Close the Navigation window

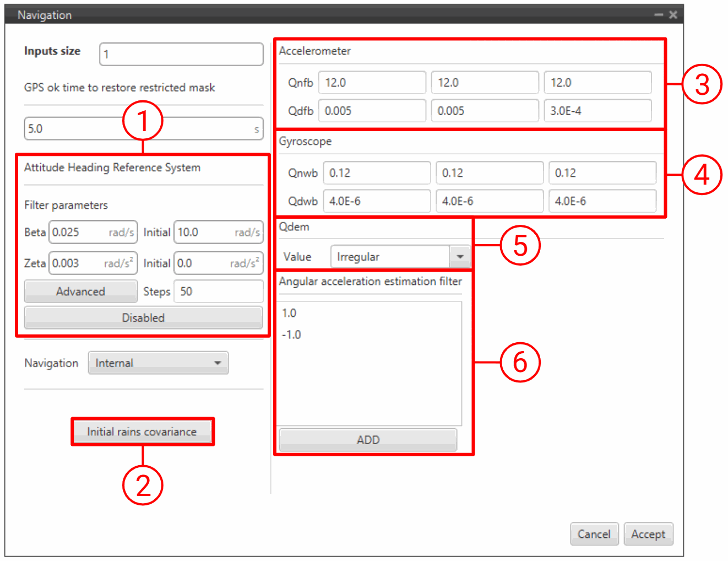point(673,15)
